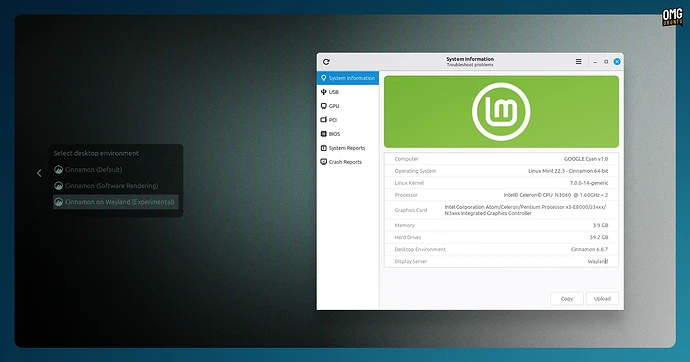The height and width of the screenshot is (362, 690).
Task: Click the 'Select desktop environment' heading
Action: (x=96, y=153)
